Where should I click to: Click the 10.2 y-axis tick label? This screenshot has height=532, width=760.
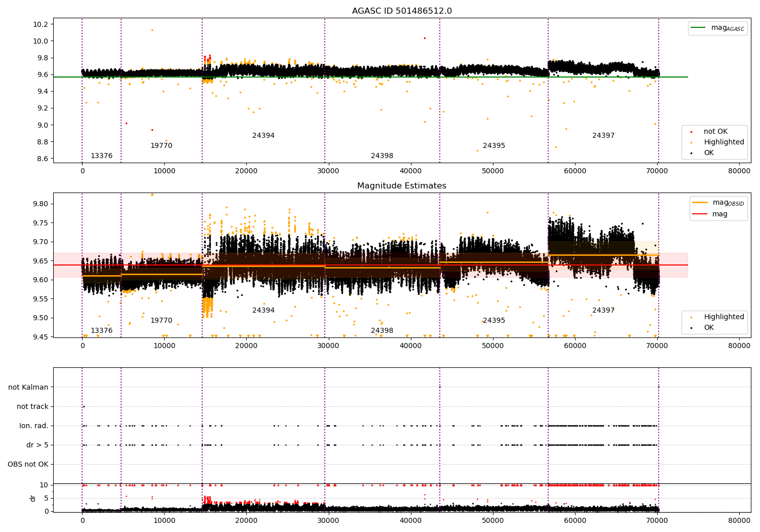pos(41,24)
